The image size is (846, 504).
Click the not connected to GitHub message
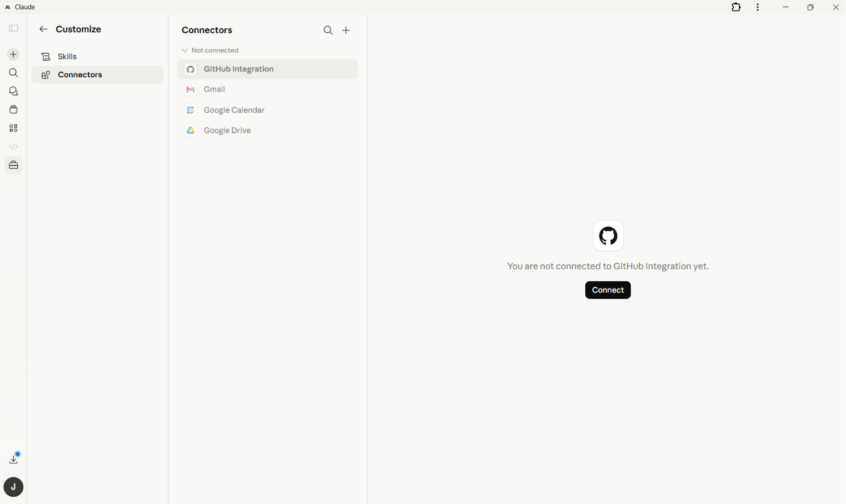pyautogui.click(x=608, y=266)
